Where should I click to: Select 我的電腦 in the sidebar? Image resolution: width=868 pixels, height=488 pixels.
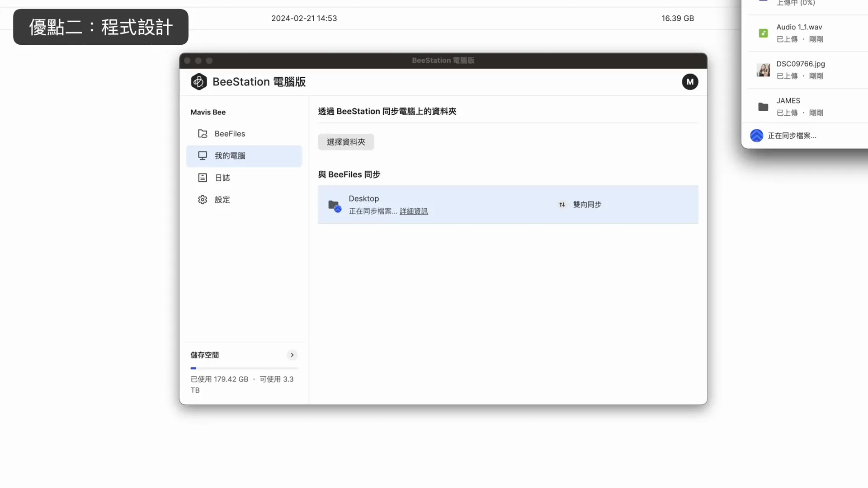(244, 156)
